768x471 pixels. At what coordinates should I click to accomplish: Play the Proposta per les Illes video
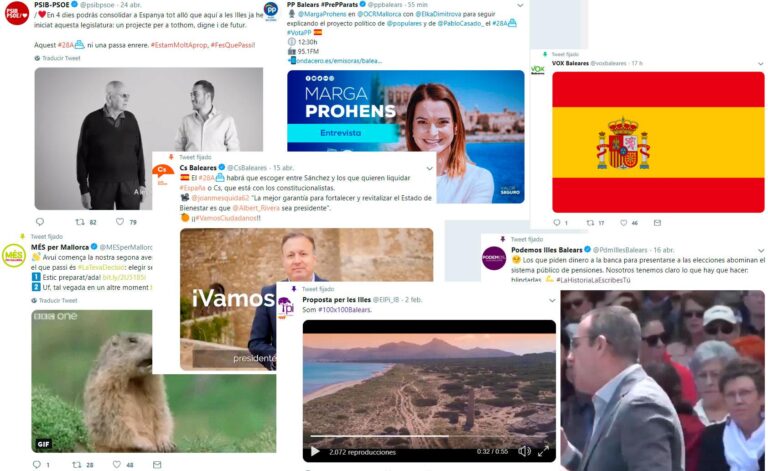pos(315,451)
